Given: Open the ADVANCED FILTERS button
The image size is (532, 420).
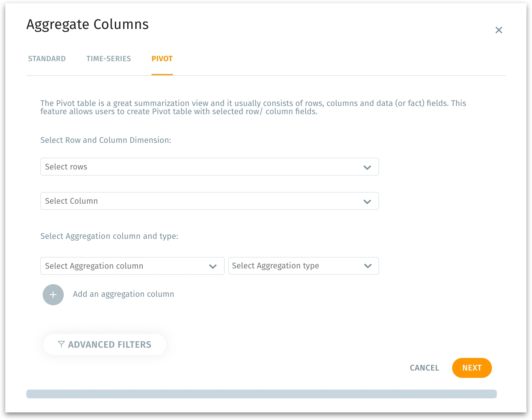Looking at the screenshot, I should click(105, 344).
